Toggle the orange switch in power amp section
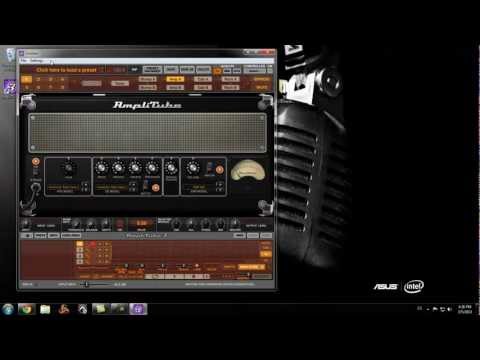The height and width of the screenshot is (360, 480). (219, 170)
